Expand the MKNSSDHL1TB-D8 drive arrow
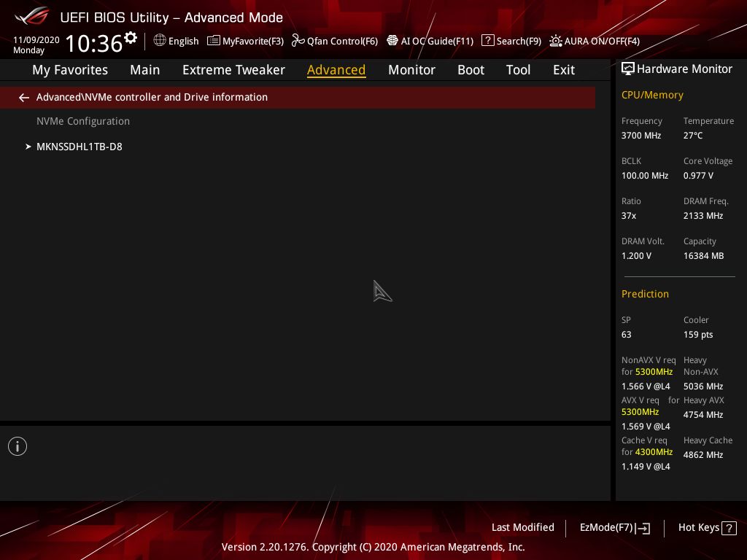This screenshot has width=747, height=560. click(28, 147)
